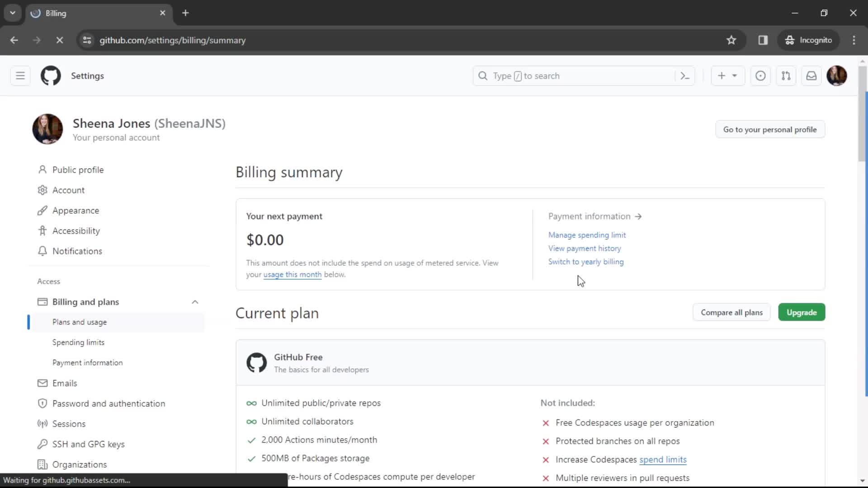Click the browser tab list dropdown
Image resolution: width=868 pixels, height=488 pixels.
click(x=12, y=13)
